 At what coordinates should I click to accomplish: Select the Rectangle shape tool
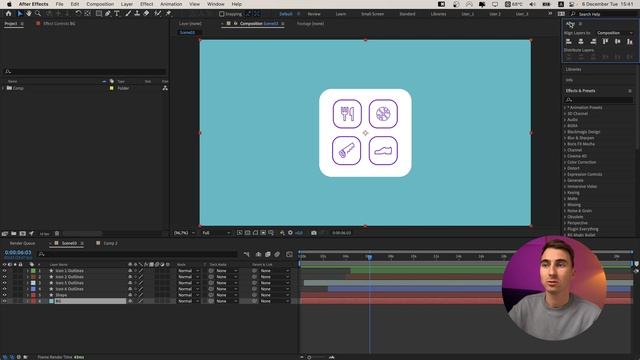(98, 13)
